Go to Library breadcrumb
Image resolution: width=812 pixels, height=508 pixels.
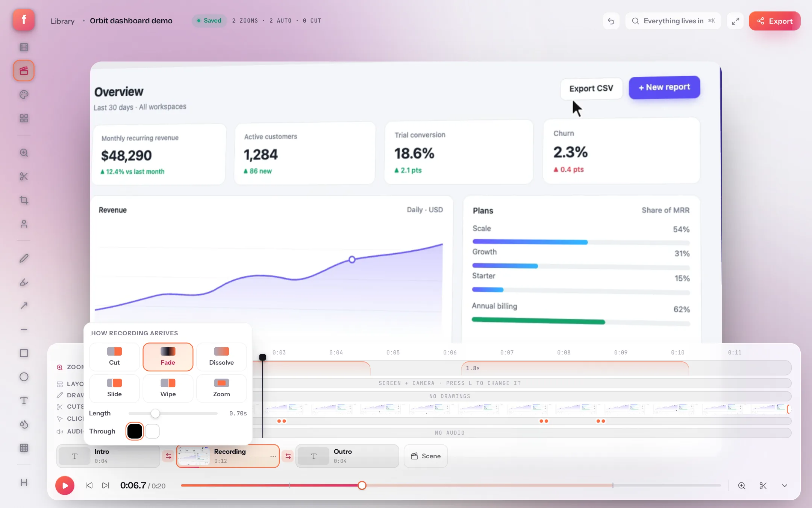[62, 21]
